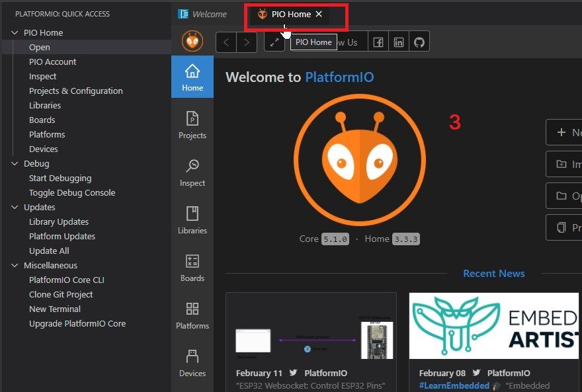This screenshot has width=582, height=392.
Task: Click the Open Project folder button
Action: (564, 196)
